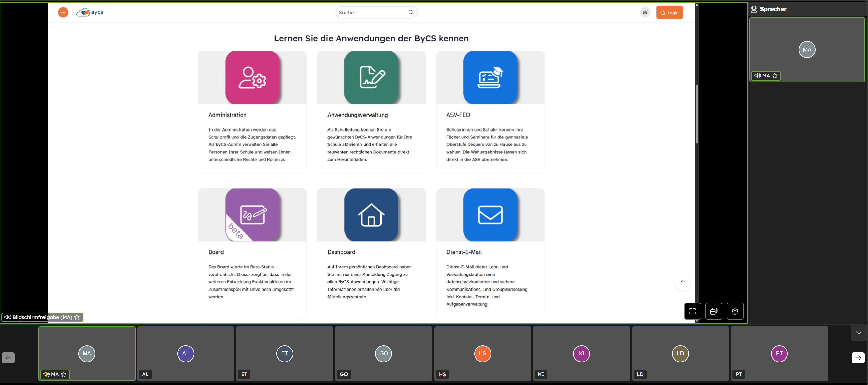Click the orange Login button

(x=669, y=13)
